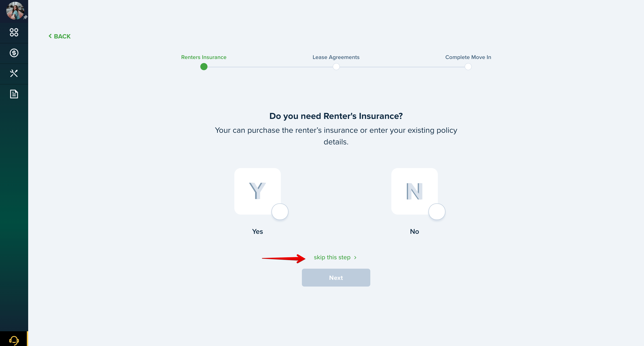
Task: Select the No radio circle
Action: pyautogui.click(x=437, y=212)
